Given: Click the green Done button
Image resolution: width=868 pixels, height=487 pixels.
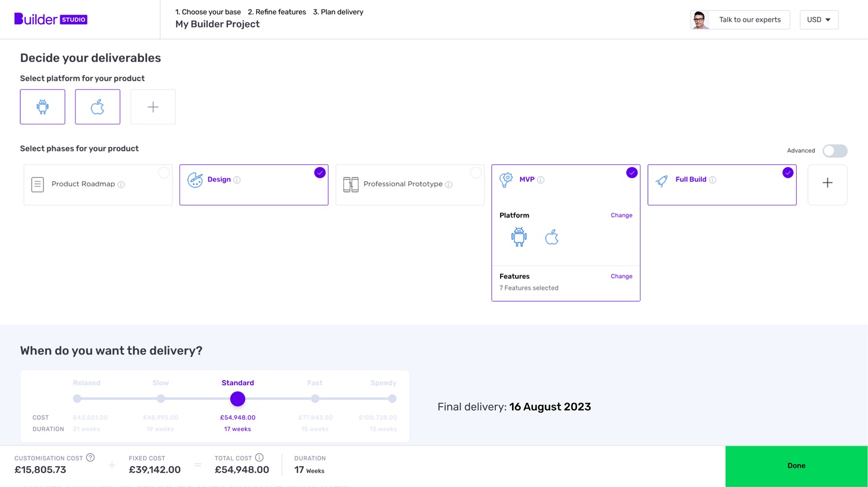Looking at the screenshot, I should [x=796, y=466].
